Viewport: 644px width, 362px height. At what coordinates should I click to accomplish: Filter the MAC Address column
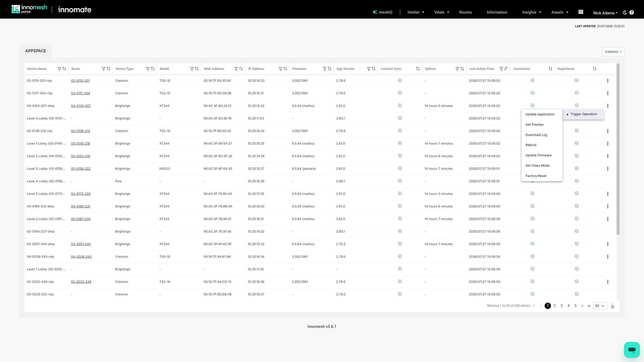pyautogui.click(x=236, y=69)
